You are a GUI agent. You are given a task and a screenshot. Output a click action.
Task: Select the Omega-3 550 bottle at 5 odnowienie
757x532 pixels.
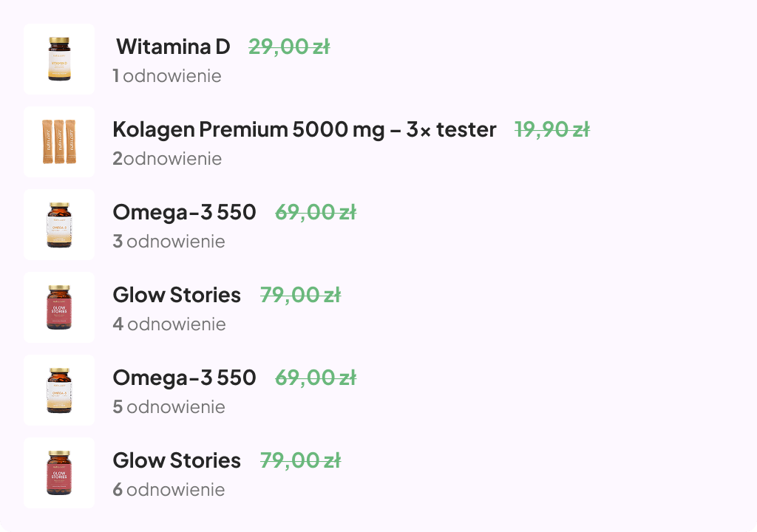click(59, 390)
